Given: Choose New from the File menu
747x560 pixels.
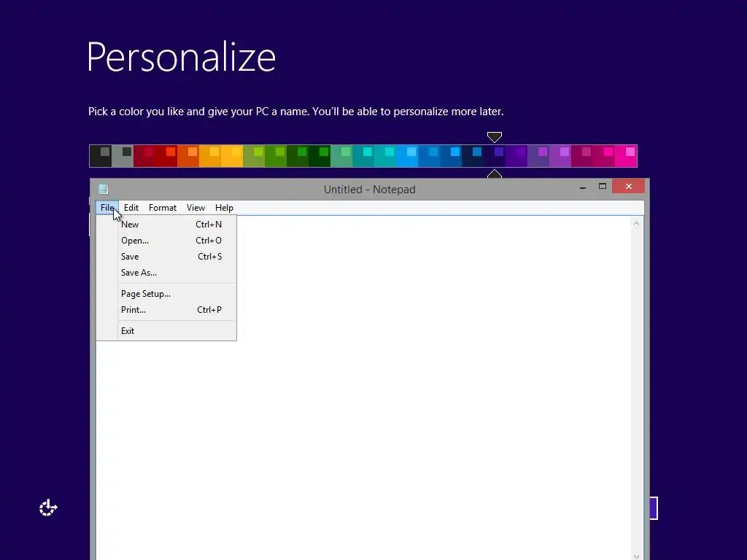Looking at the screenshot, I should (x=166, y=225).
